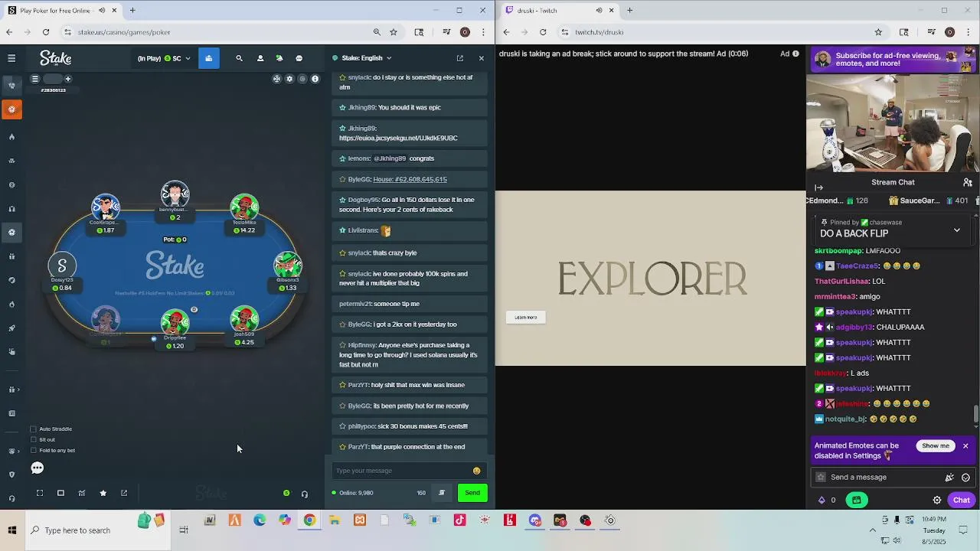980x551 pixels.
Task: Open the Stake wallet button
Action: 208,58
